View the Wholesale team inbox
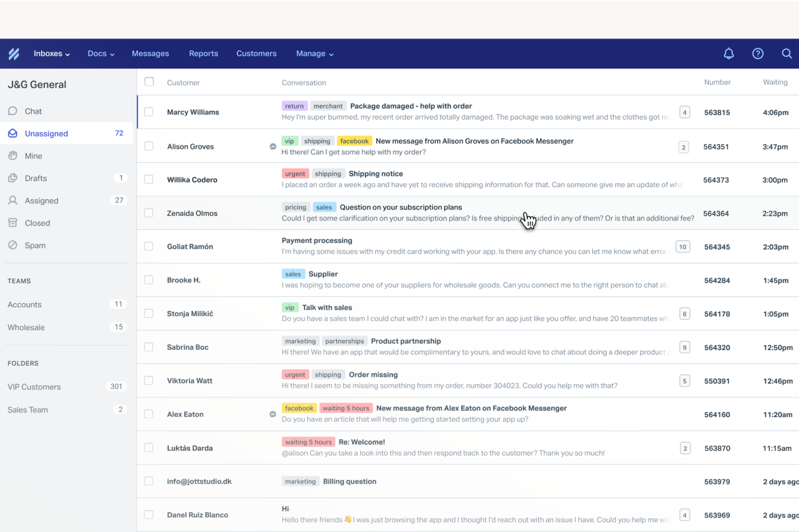This screenshot has width=799, height=532. tap(26, 327)
